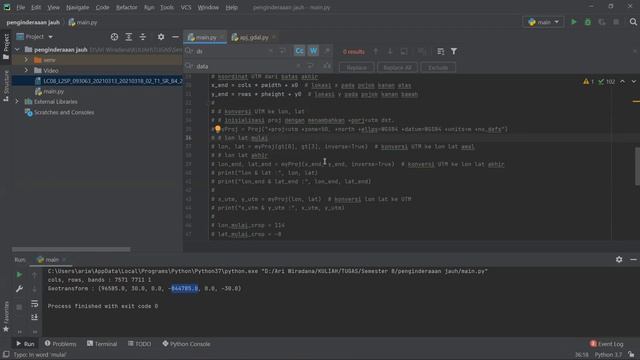Open Search Everywhere magnifier icon
The image size is (640, 360).
click(633, 22)
